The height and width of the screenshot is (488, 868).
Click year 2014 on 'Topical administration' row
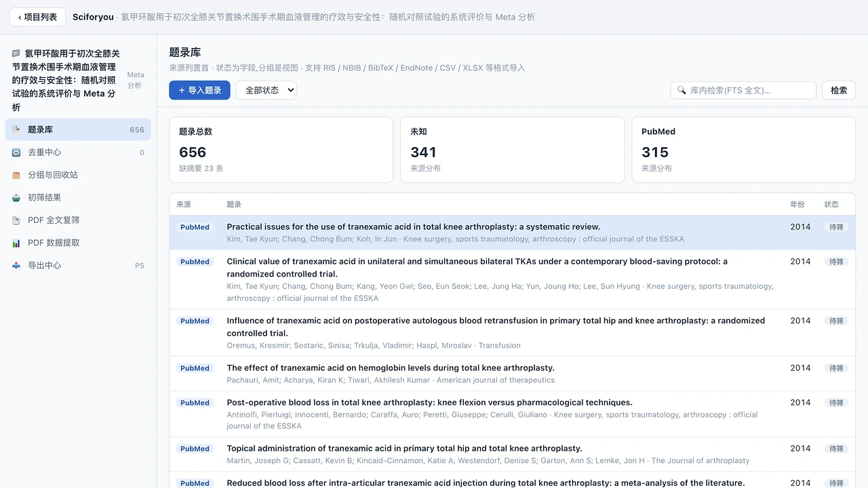(x=800, y=449)
